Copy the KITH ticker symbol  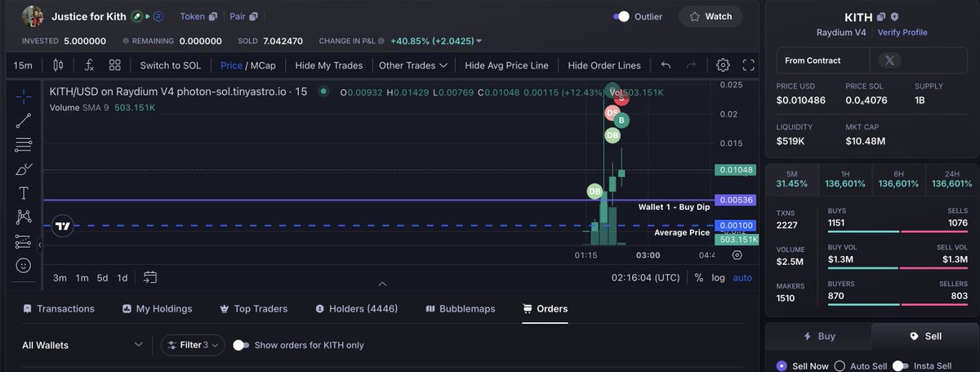pyautogui.click(x=881, y=17)
